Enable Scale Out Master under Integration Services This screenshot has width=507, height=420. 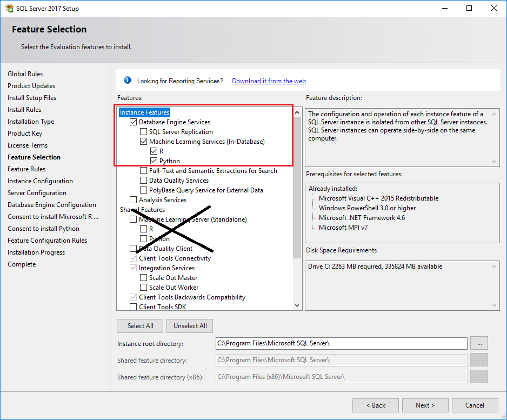143,277
